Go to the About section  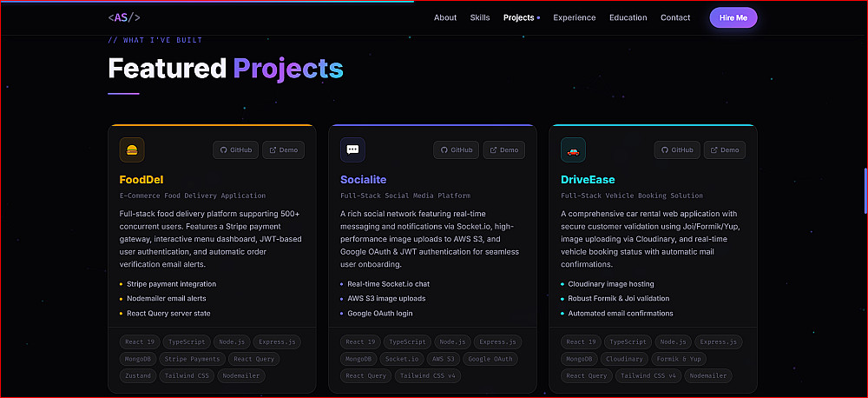tap(445, 17)
